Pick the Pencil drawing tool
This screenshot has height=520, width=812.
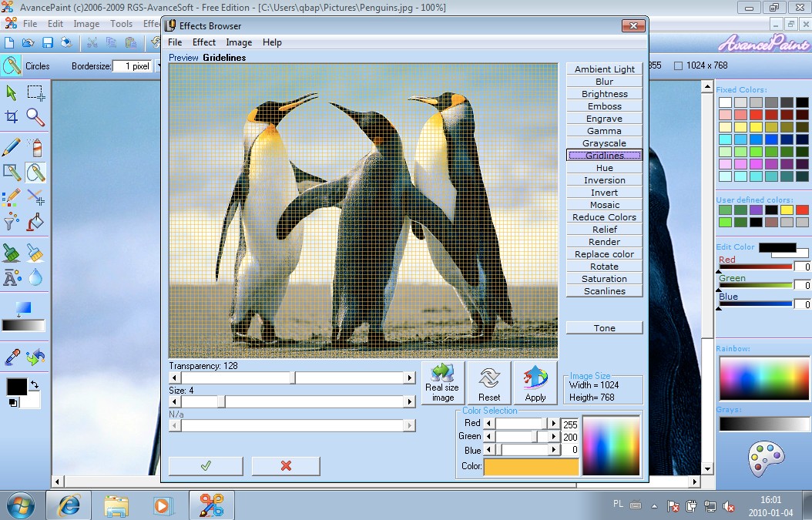12,146
